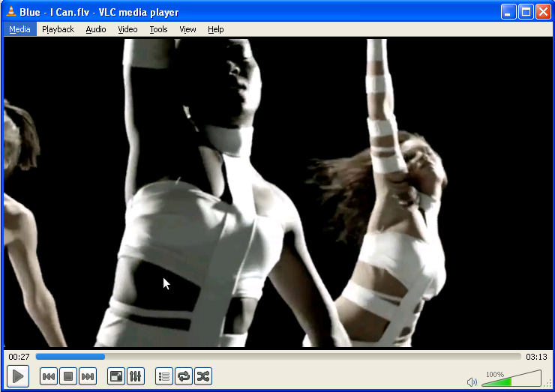Screen dimensions: 555x392
Task: Open the Media menu
Action: (19, 29)
